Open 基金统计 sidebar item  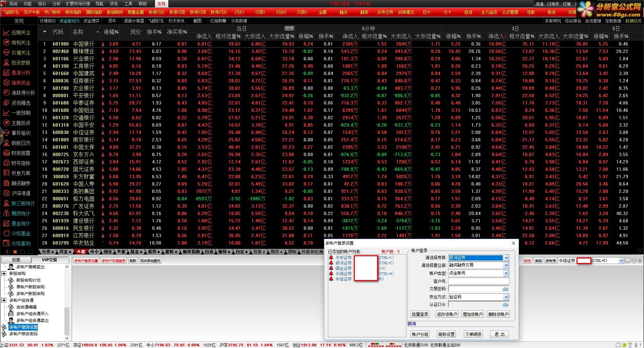[x=17, y=223]
